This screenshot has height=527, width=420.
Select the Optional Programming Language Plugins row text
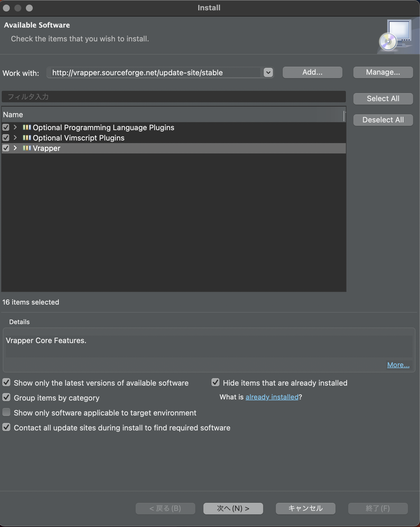(x=103, y=128)
